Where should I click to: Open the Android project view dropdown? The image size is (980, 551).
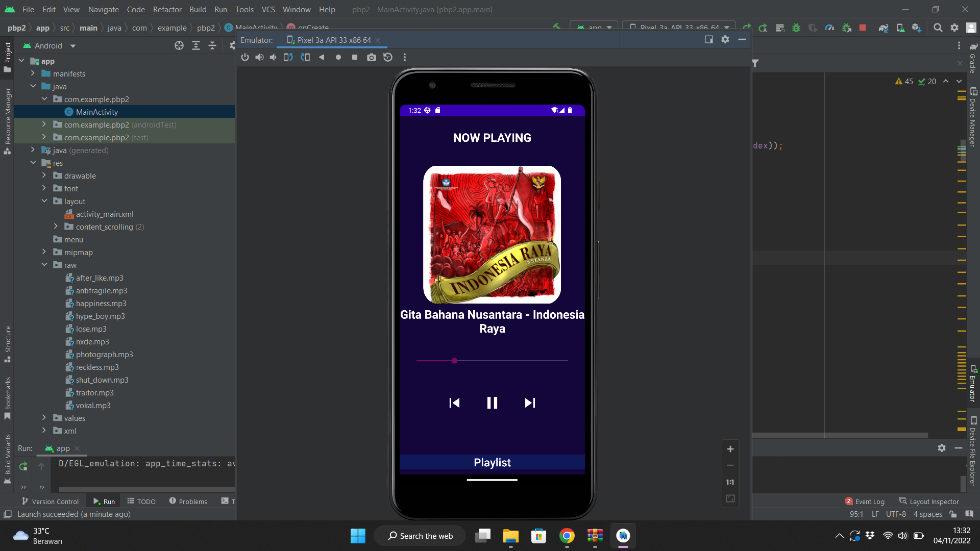click(71, 45)
